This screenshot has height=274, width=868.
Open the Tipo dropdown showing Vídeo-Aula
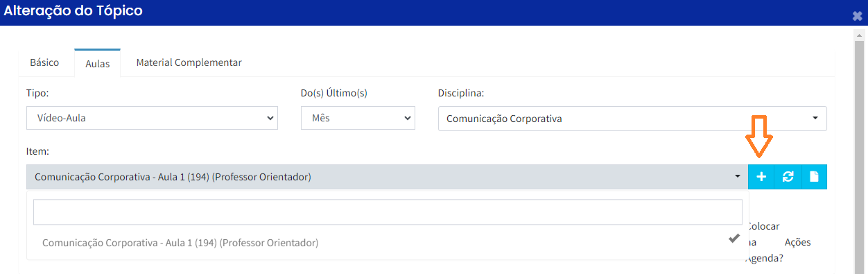(x=152, y=118)
